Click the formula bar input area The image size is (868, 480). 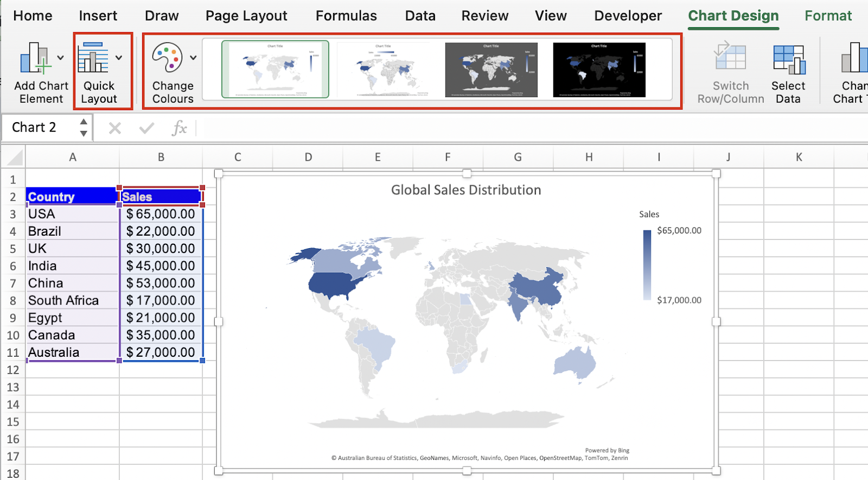pos(532,128)
